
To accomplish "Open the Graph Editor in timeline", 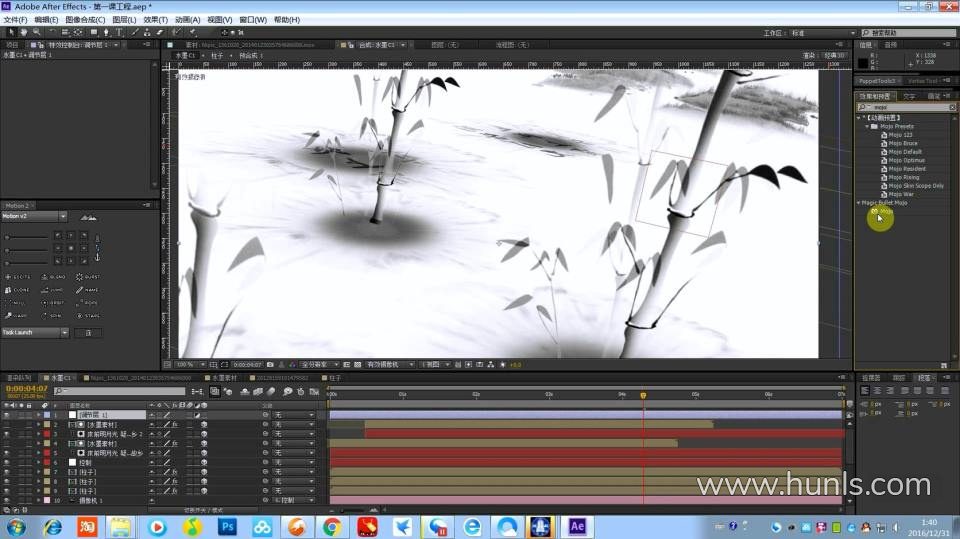I will [314, 391].
